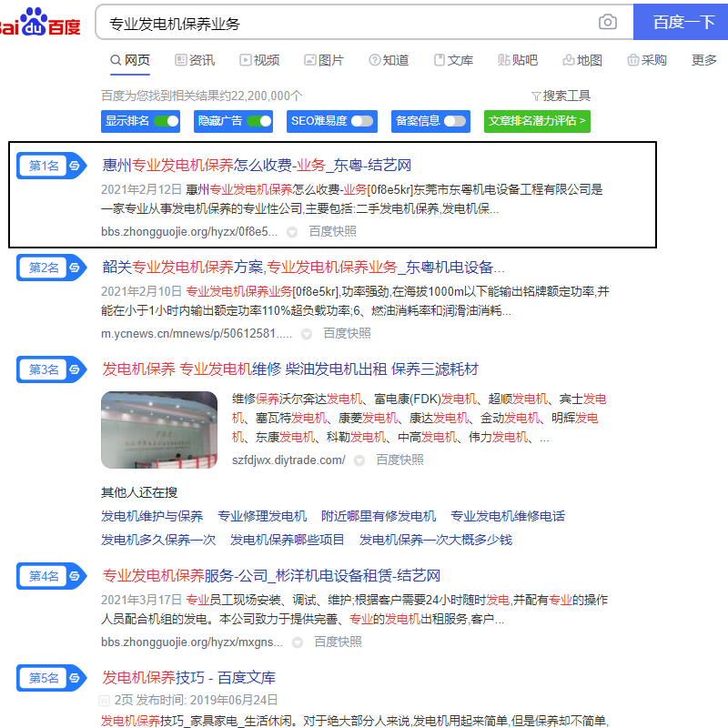Enable 备案信息 switch

(x=455, y=121)
